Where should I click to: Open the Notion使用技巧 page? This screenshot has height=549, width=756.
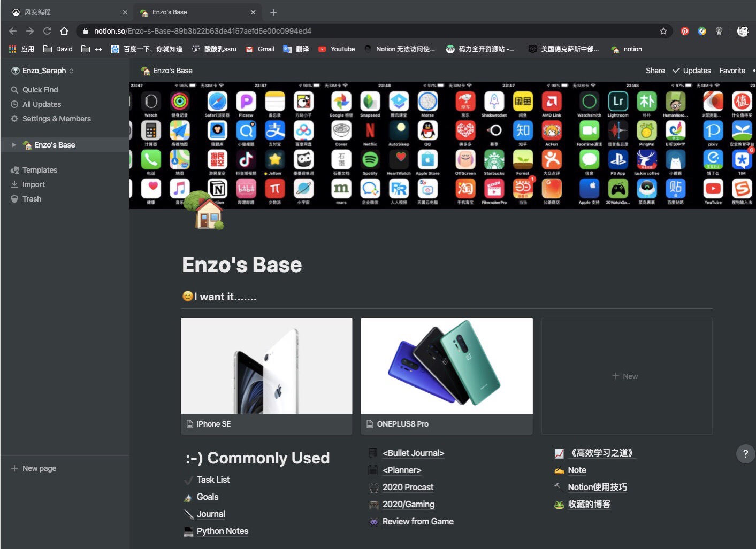(597, 488)
